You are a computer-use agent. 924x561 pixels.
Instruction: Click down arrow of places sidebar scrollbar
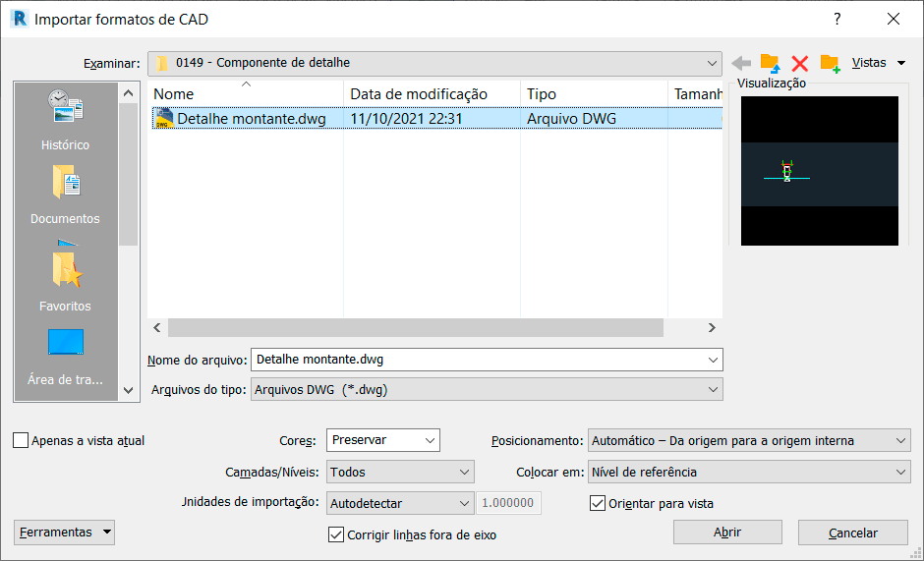(129, 390)
